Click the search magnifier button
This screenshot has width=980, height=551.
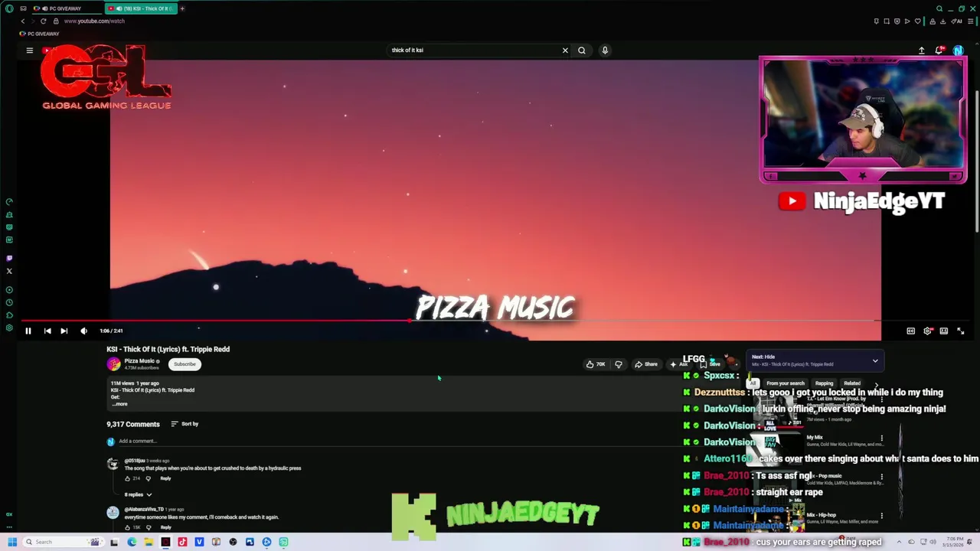[582, 51]
